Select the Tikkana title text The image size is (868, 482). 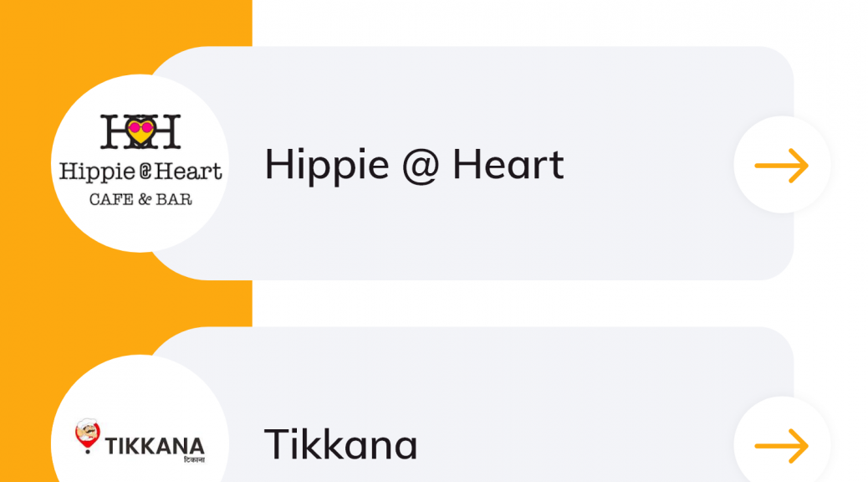(340, 444)
